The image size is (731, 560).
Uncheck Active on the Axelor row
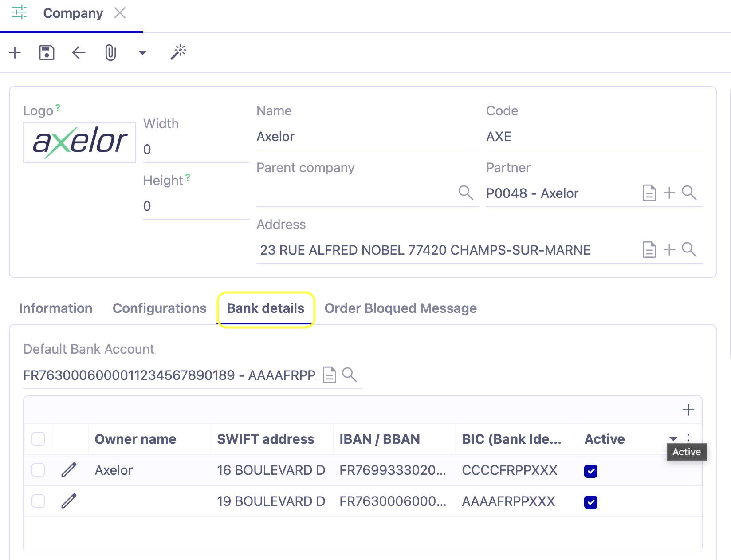pyautogui.click(x=590, y=471)
